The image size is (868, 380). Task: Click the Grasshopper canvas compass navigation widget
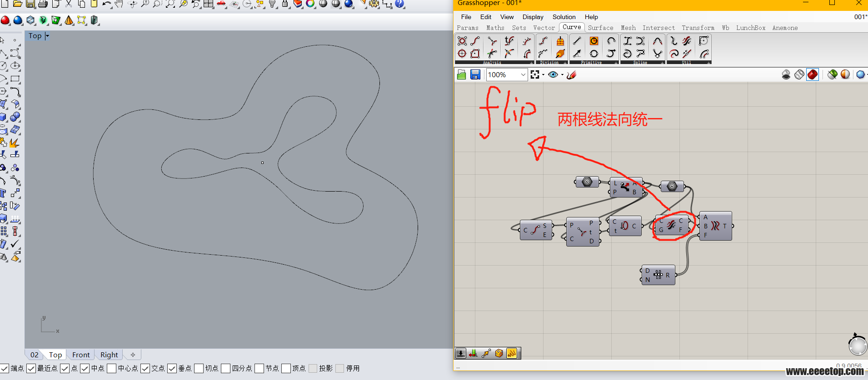coord(858,345)
